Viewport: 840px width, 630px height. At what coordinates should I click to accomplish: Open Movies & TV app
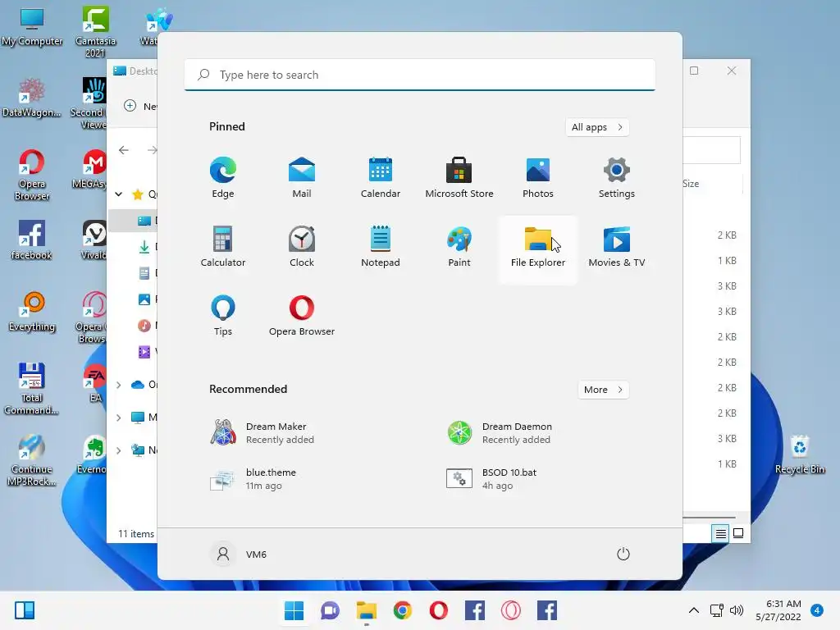pyautogui.click(x=617, y=246)
